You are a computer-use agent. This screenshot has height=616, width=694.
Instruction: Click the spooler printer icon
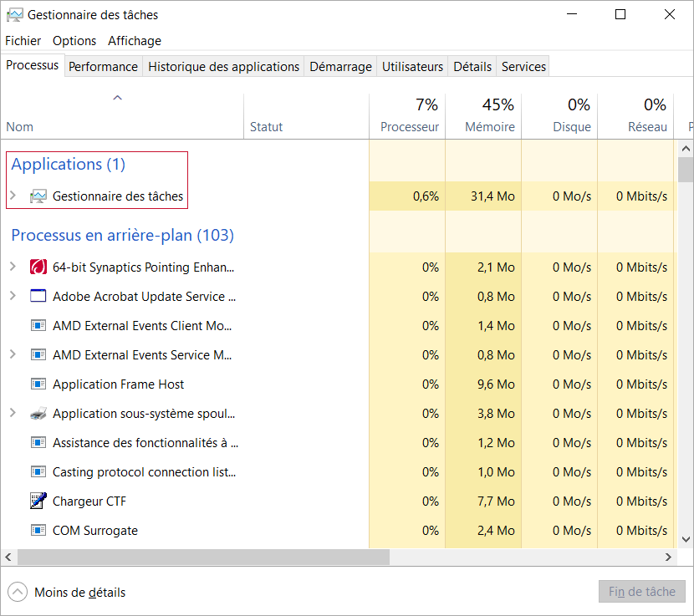[38, 414]
